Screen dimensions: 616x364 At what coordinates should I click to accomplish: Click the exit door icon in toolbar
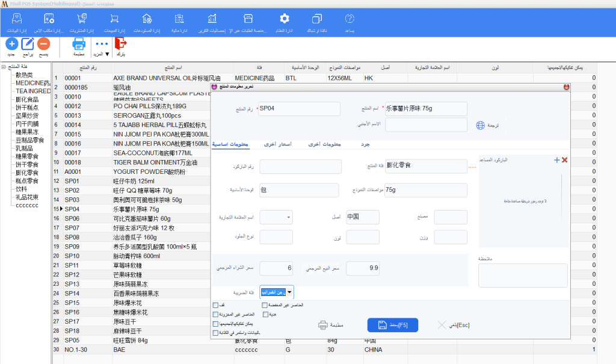120,44
